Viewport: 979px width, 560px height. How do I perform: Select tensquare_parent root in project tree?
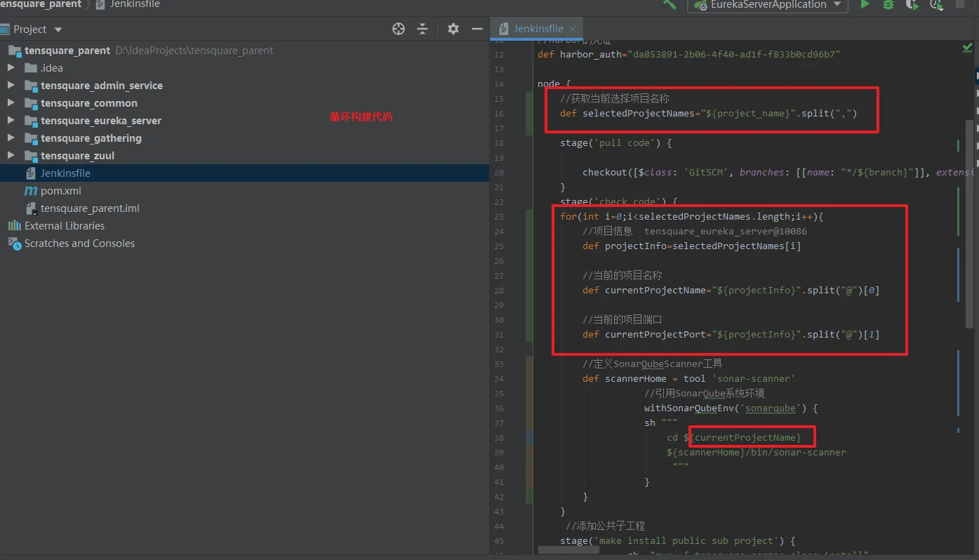pyautogui.click(x=67, y=51)
